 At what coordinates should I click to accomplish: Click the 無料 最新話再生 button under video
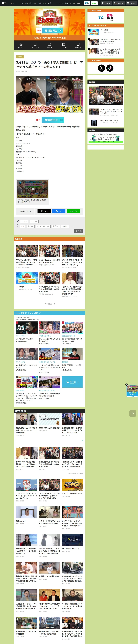coord(50,120)
